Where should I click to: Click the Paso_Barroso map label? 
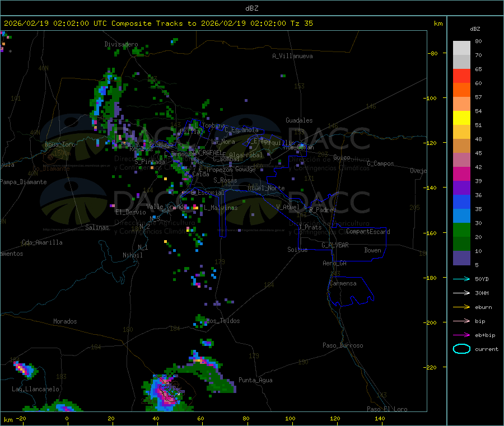point(343,345)
